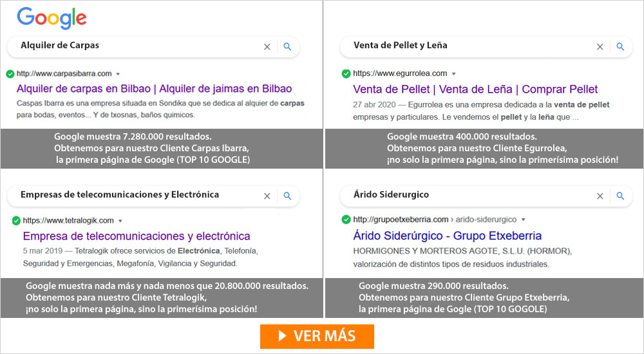The width and height of the screenshot is (644, 354).
Task: Click search icon for Alquiler de Carpas
Action: point(287,47)
